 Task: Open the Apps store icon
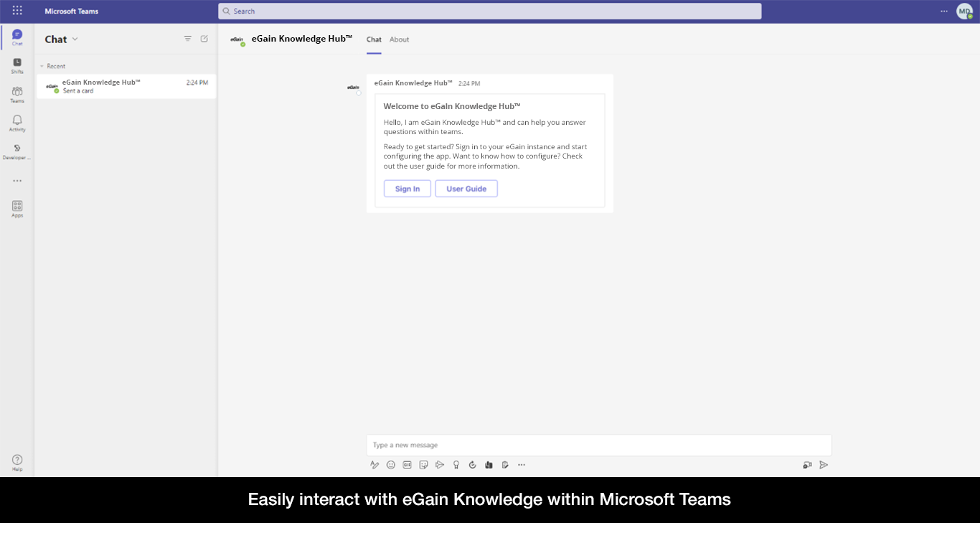(x=17, y=209)
